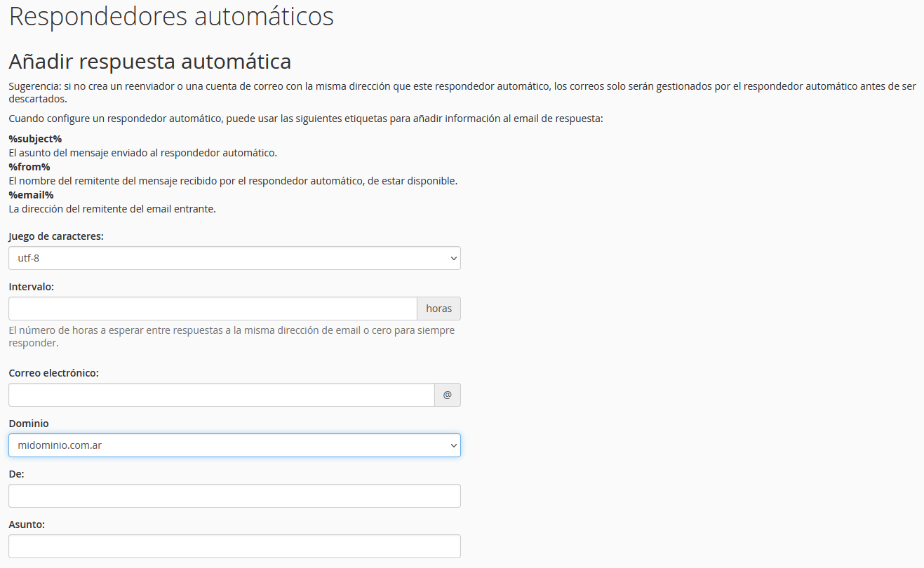This screenshot has height=568, width=924.
Task: Click the 'Añadir respuesta automática' heading
Action: pyautogui.click(x=149, y=62)
